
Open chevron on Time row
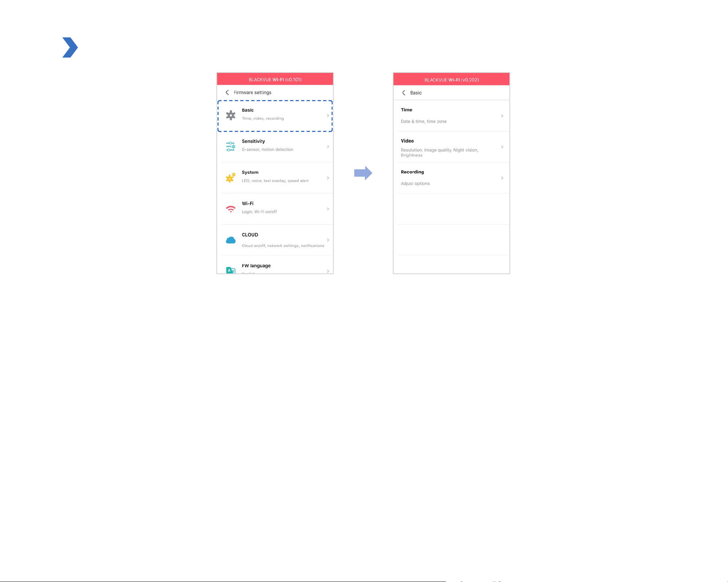pos(502,116)
